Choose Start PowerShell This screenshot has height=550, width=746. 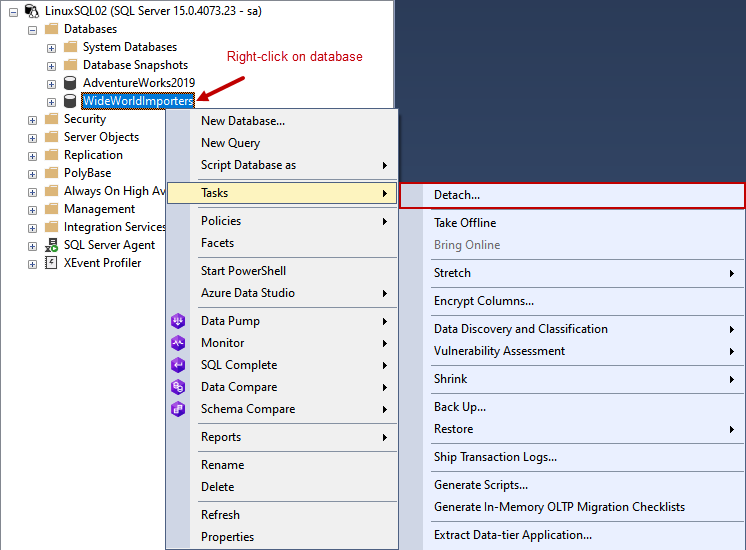pos(282,271)
